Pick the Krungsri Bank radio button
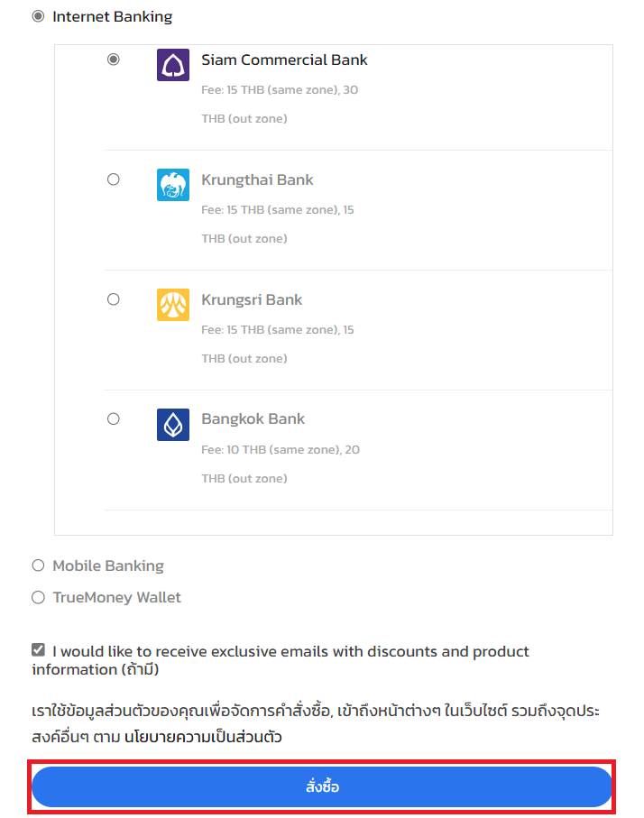The image size is (644, 818). tap(113, 299)
